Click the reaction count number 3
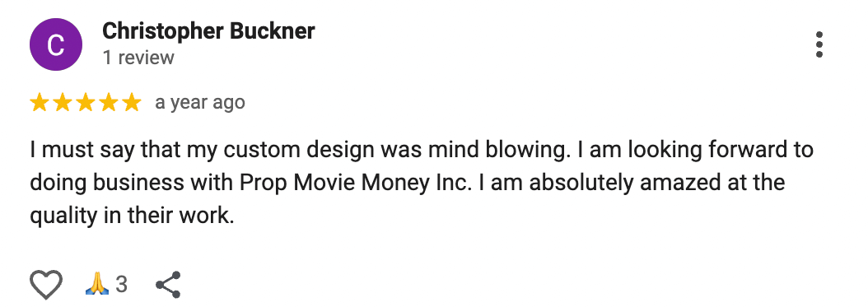 tap(121, 285)
